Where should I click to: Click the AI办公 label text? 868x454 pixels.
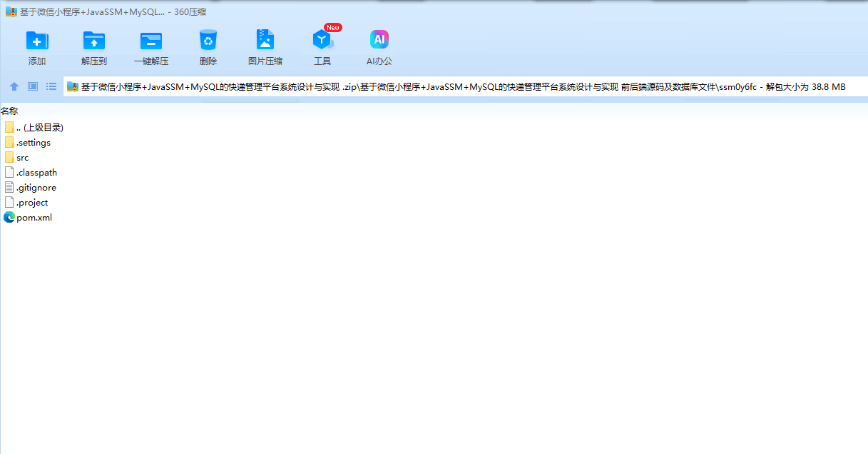(x=379, y=61)
